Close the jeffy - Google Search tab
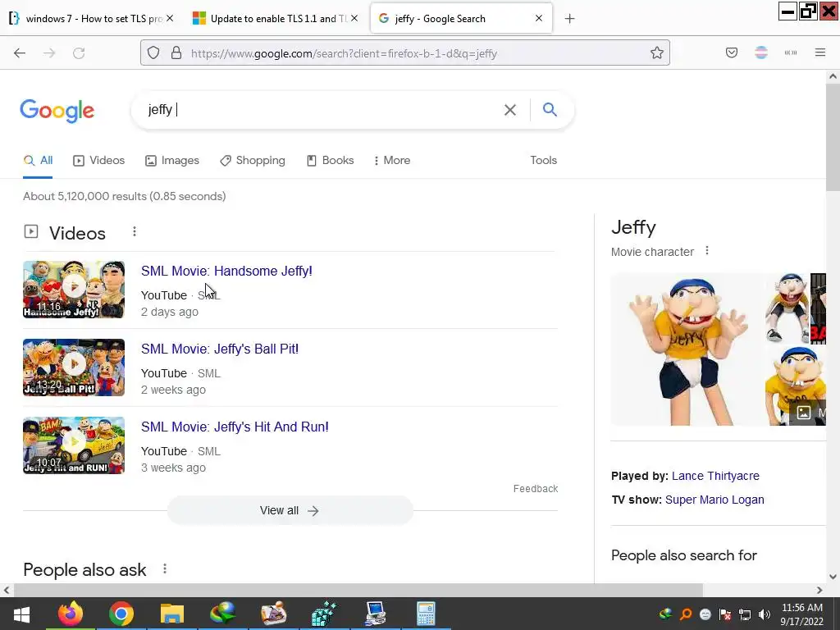 click(539, 18)
